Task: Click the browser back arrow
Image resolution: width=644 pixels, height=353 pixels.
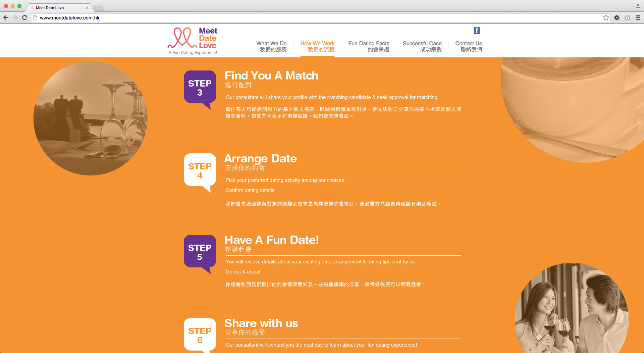Action: click(6, 18)
